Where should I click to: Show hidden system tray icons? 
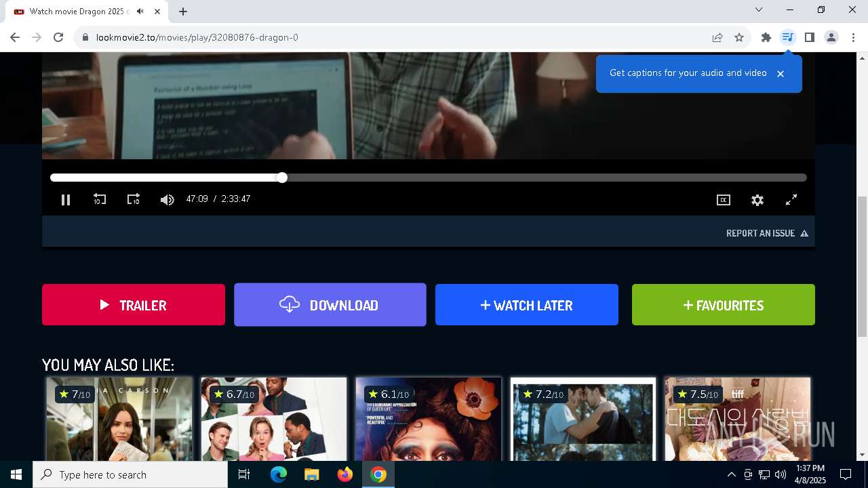[x=731, y=474]
